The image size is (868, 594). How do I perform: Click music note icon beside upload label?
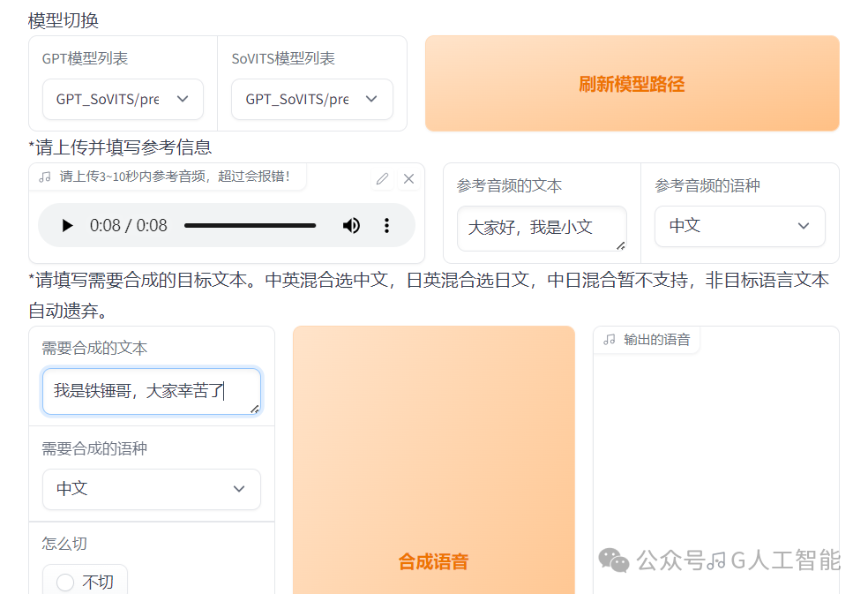click(45, 177)
